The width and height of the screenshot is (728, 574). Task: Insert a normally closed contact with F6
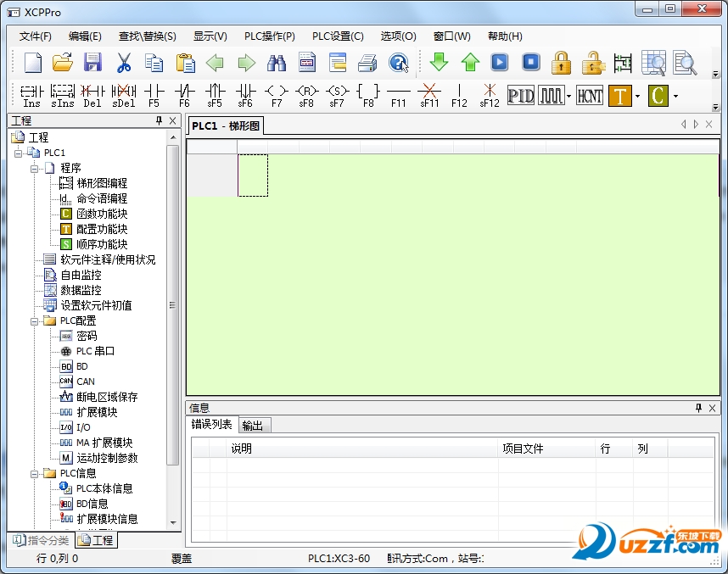(184, 96)
